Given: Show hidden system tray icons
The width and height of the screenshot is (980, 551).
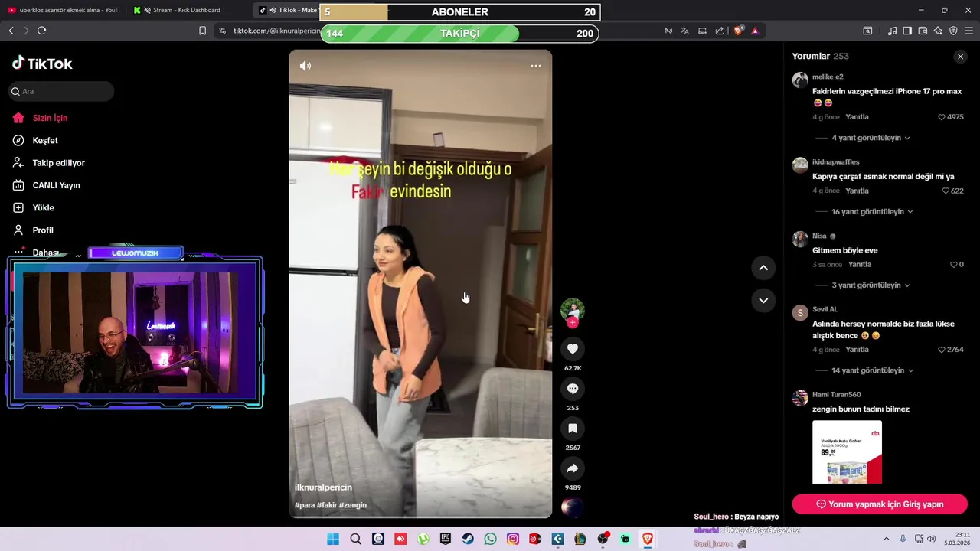Looking at the screenshot, I should click(x=888, y=539).
